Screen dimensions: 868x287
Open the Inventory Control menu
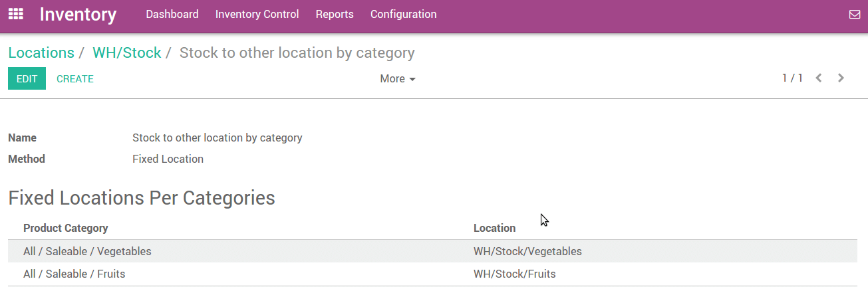pos(257,14)
